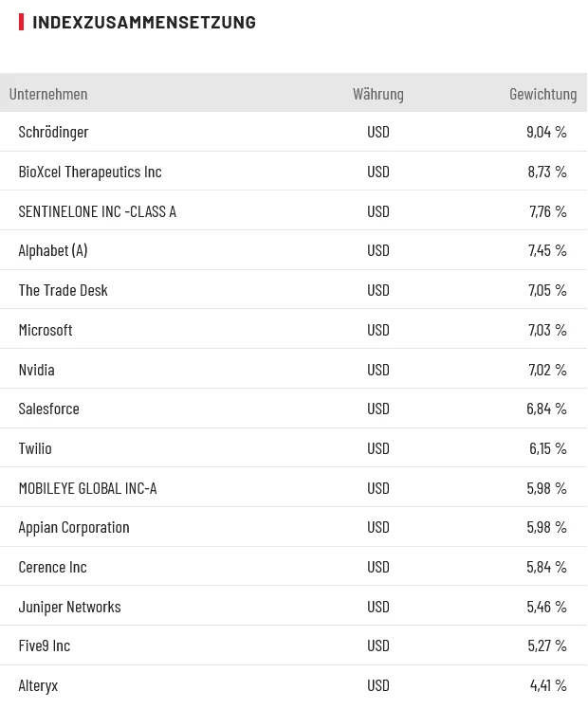The image size is (588, 709).
Task: Open the BioXcel Therapeutics Inc entry
Action: click(x=90, y=172)
